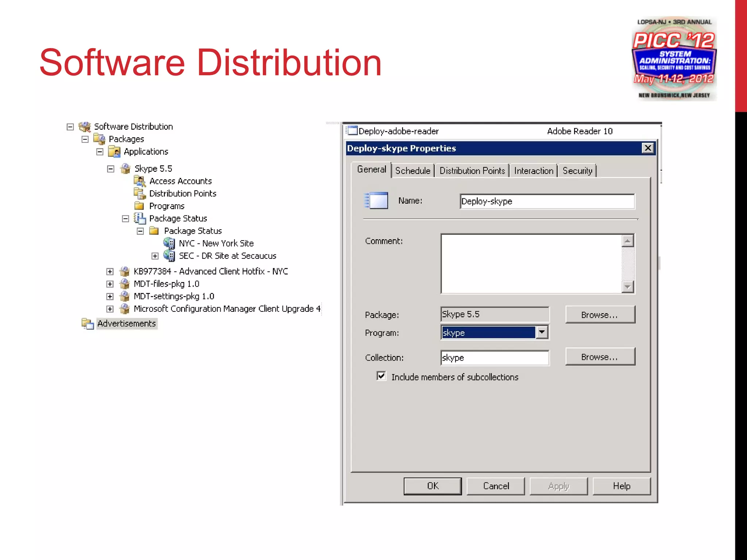Viewport: 747px width, 560px height.
Task: Open the Program dropdown list
Action: pos(542,332)
